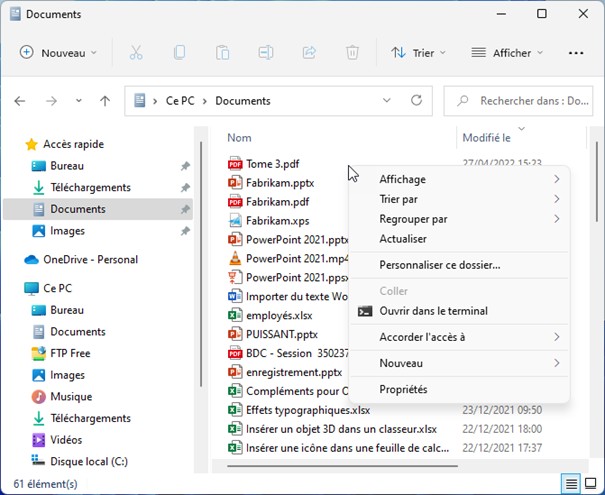Image resolution: width=605 pixels, height=495 pixels.
Task: Click the Paste clipboard icon
Action: [x=222, y=53]
